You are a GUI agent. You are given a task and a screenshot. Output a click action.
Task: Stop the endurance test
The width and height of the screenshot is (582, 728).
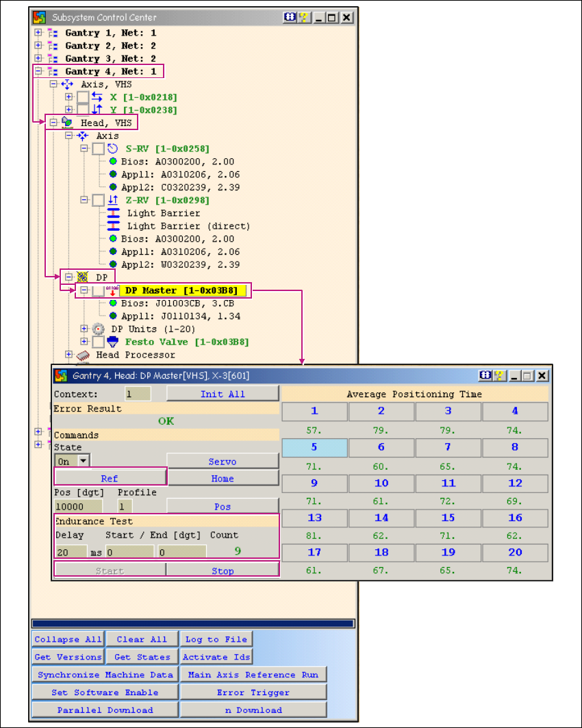[x=222, y=570]
